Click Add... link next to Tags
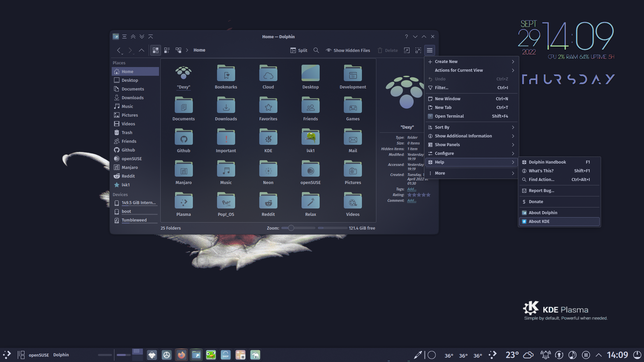Image resolution: width=644 pixels, height=362 pixels. point(412,189)
